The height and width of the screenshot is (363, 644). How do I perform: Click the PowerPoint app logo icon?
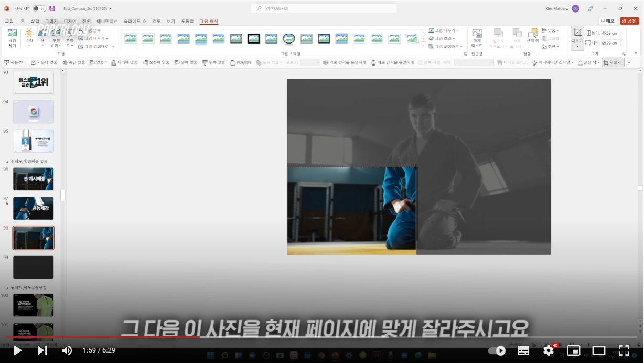(x=7, y=8)
